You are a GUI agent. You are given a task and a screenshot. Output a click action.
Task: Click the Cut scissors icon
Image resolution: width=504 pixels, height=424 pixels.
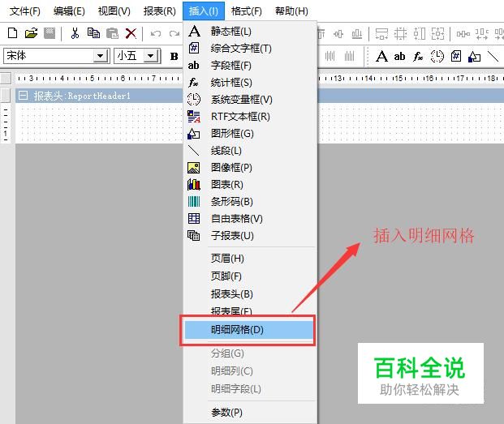click(75, 33)
